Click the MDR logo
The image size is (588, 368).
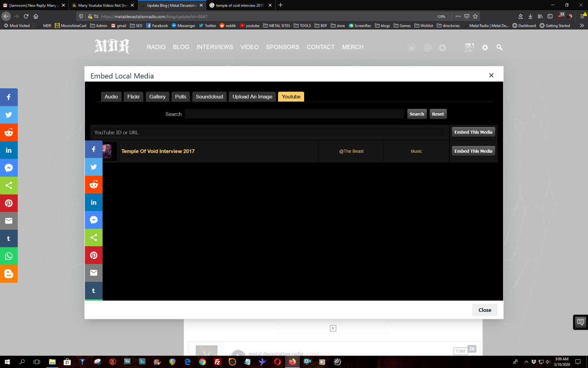point(112,46)
